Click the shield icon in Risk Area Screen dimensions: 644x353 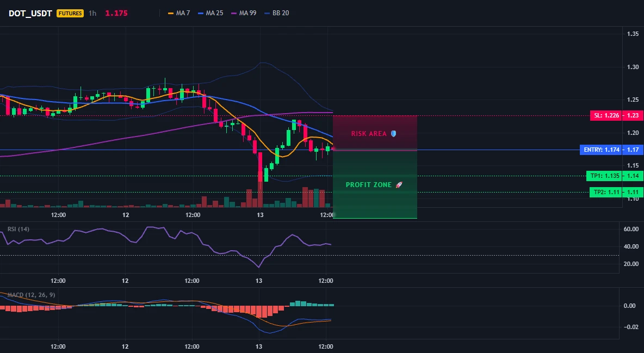393,134
